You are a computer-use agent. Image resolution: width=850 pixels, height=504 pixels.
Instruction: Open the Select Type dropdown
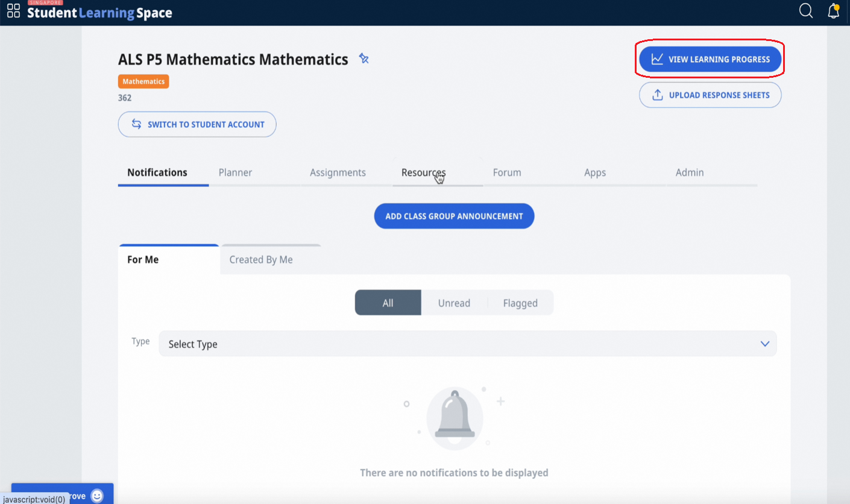coord(467,343)
